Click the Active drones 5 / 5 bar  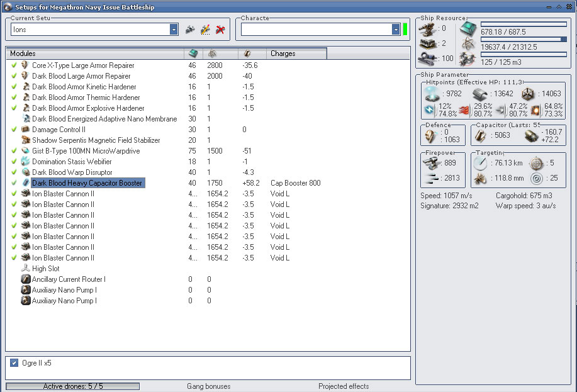coord(73,386)
